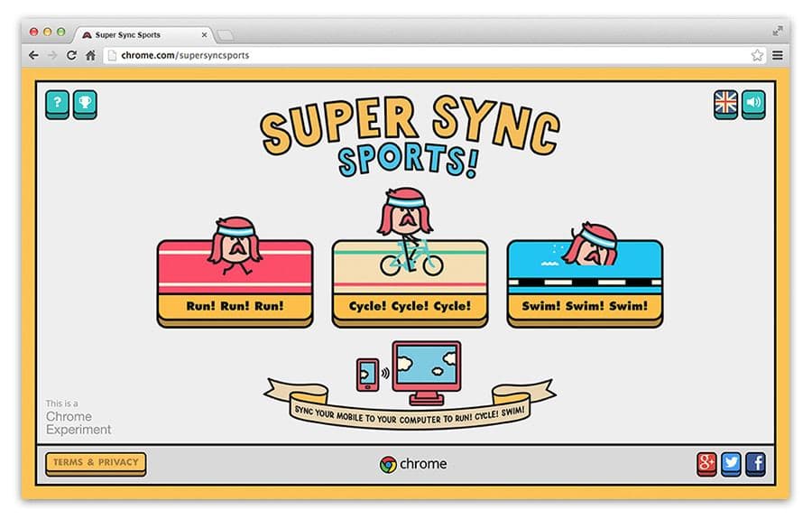Bookmark the page with the star icon
Image resolution: width=812 pixels, height=519 pixels.
coord(757,55)
